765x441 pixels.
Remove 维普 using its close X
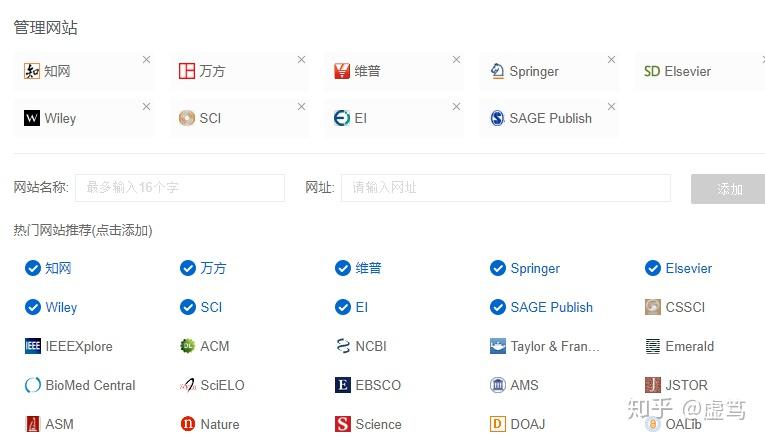pyautogui.click(x=456, y=60)
